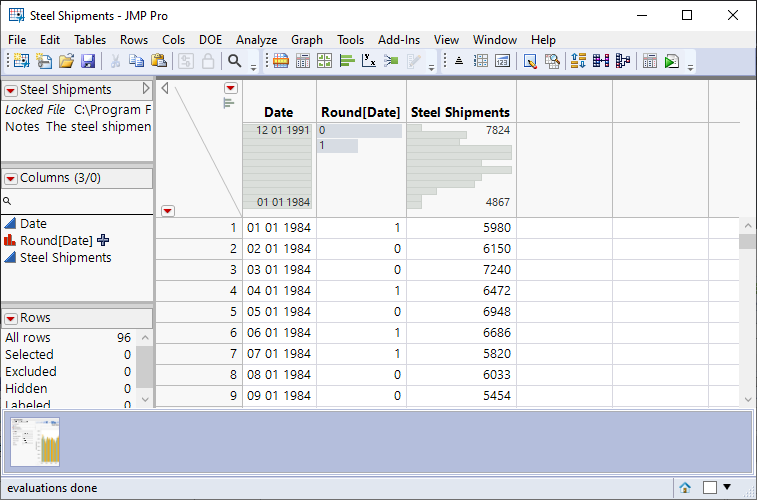Screen dimensions: 757x500
Task: Click the date cell 07 01 1984
Action: pyautogui.click(x=279, y=353)
